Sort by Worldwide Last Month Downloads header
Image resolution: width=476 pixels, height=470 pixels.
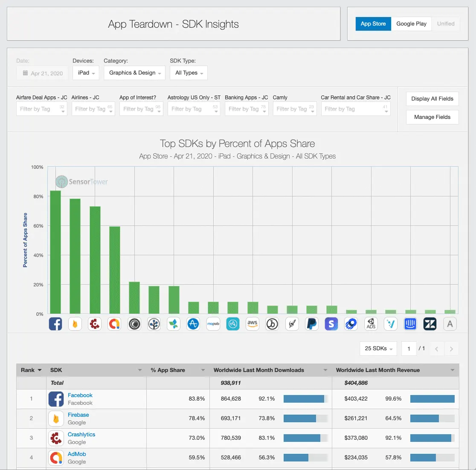270,370
